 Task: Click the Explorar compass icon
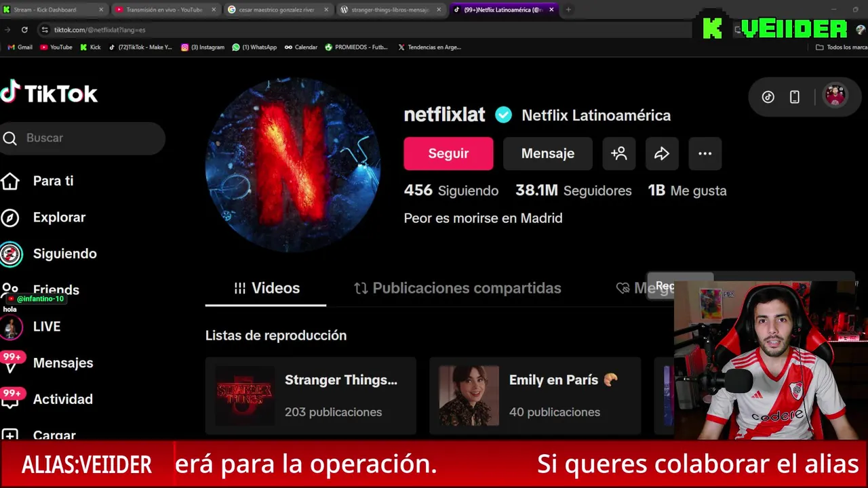point(9,218)
